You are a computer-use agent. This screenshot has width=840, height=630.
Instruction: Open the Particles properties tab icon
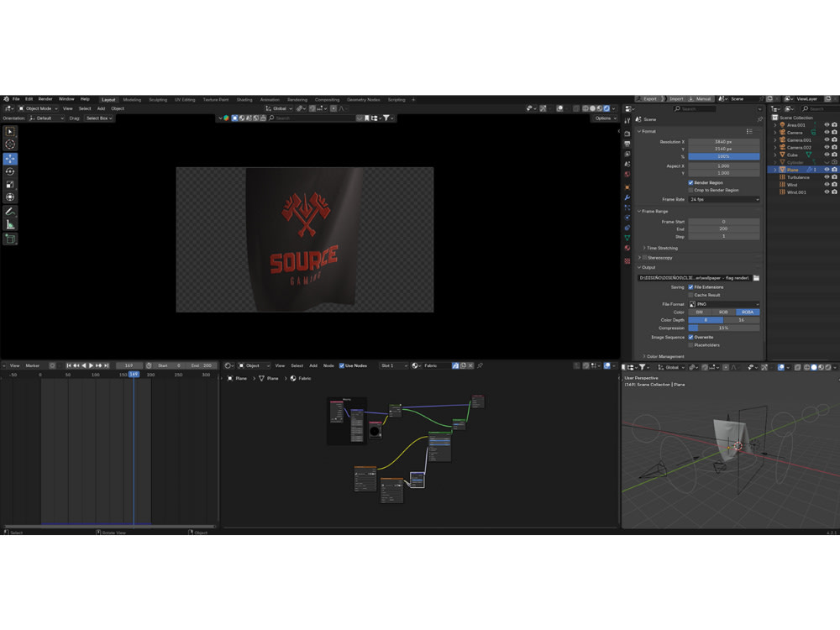627,207
